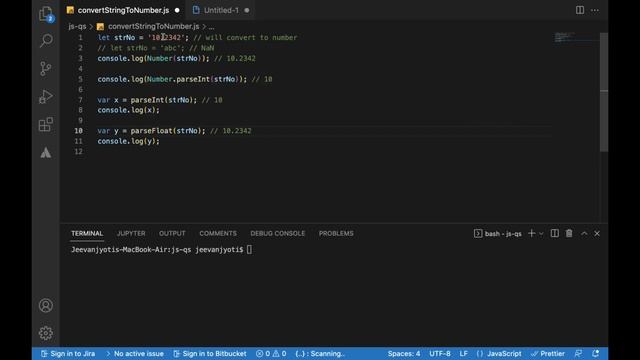Change indentation via Spaces: 4
This screenshot has height=360, width=640.
(404, 353)
